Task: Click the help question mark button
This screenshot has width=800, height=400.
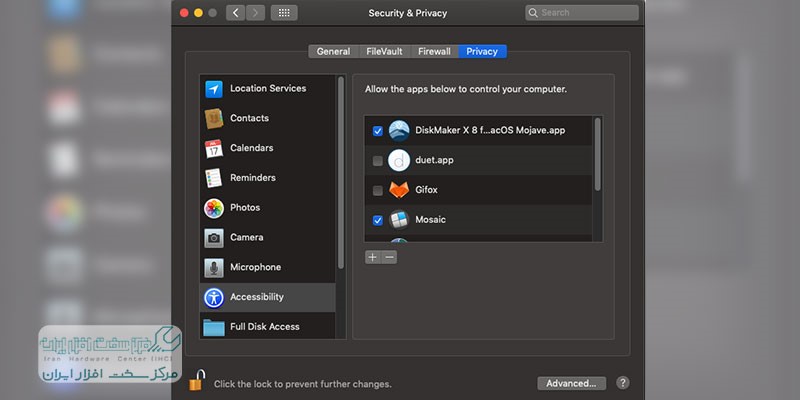Action: point(622,383)
